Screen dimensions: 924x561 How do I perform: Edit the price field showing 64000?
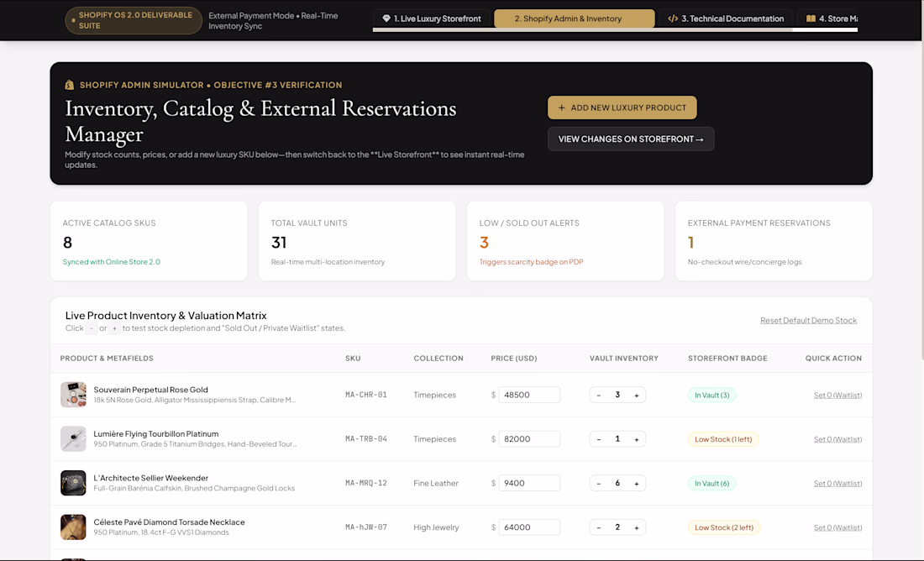pyautogui.click(x=529, y=527)
